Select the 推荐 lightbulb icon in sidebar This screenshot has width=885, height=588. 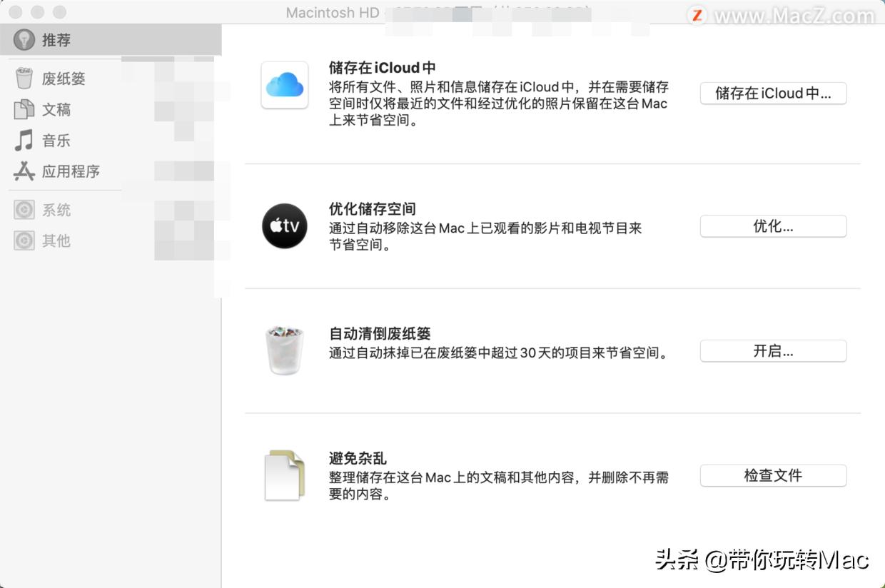tap(24, 40)
